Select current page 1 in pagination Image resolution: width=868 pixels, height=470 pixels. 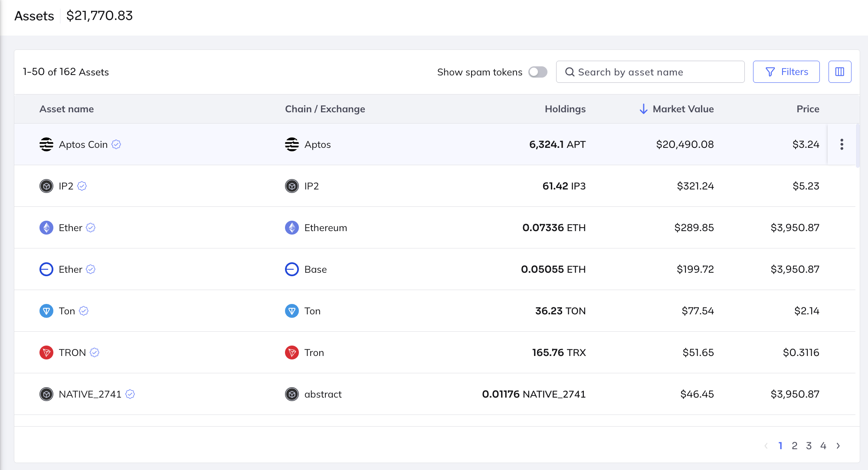point(780,446)
